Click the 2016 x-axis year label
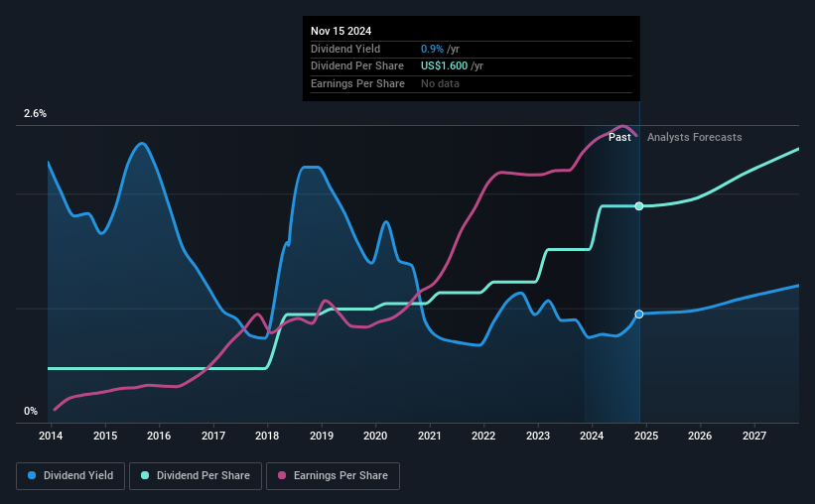The height and width of the screenshot is (504, 815). tap(159, 436)
